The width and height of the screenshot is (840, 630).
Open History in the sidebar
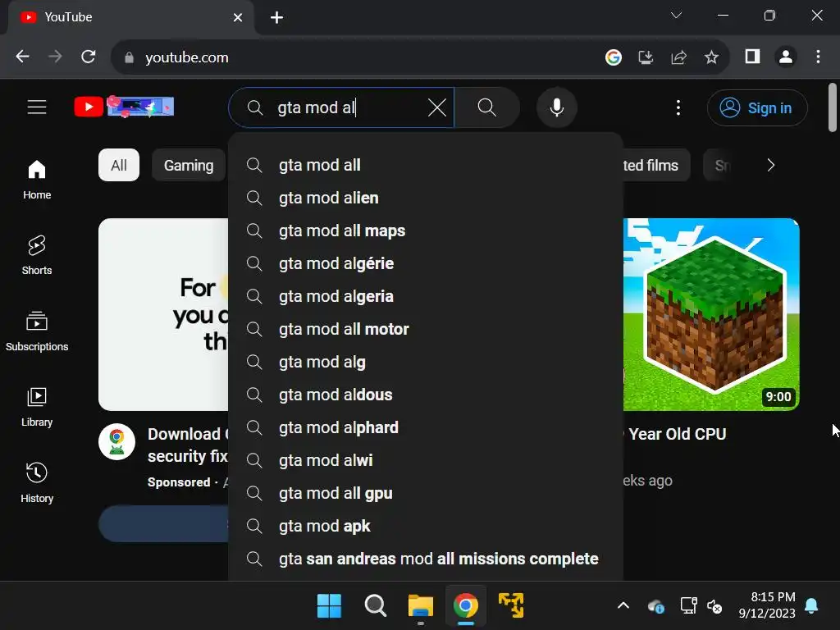[37, 483]
